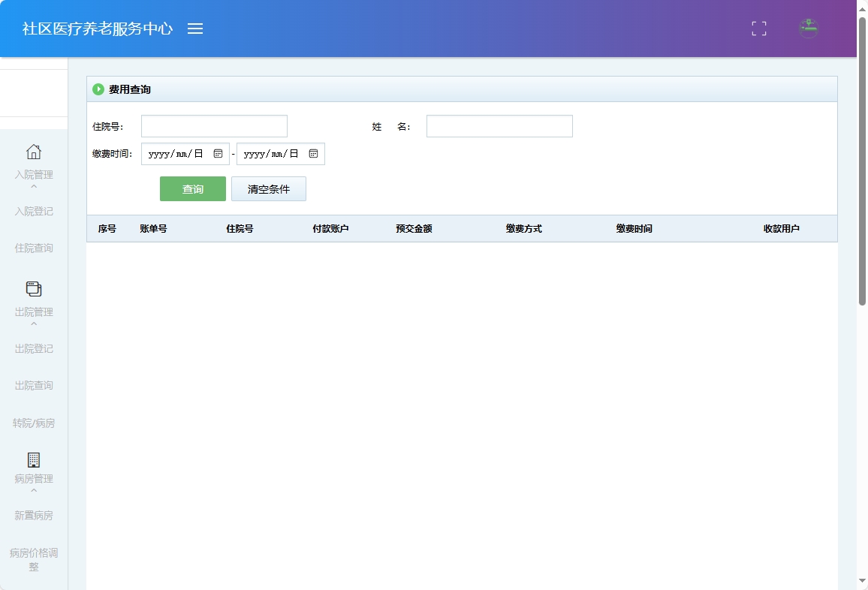This screenshot has height=590, width=868.
Task: Open the hamburger menu in the header
Action: 195,29
